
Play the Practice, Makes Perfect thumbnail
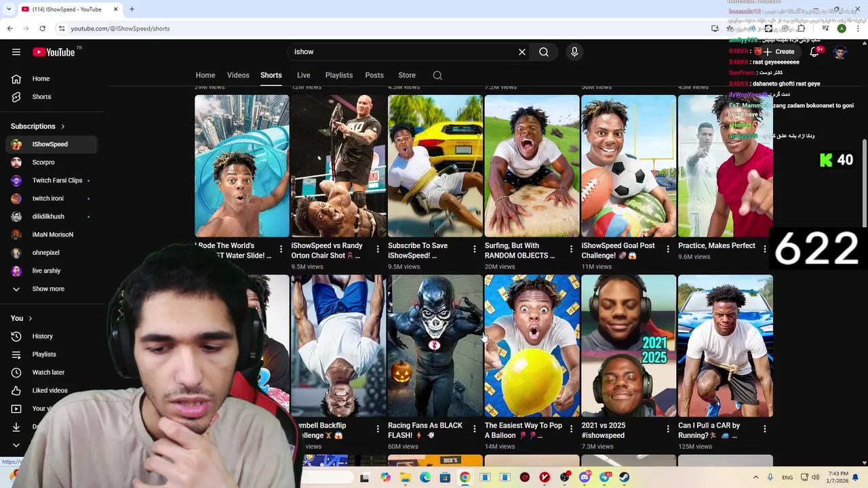[725, 166]
